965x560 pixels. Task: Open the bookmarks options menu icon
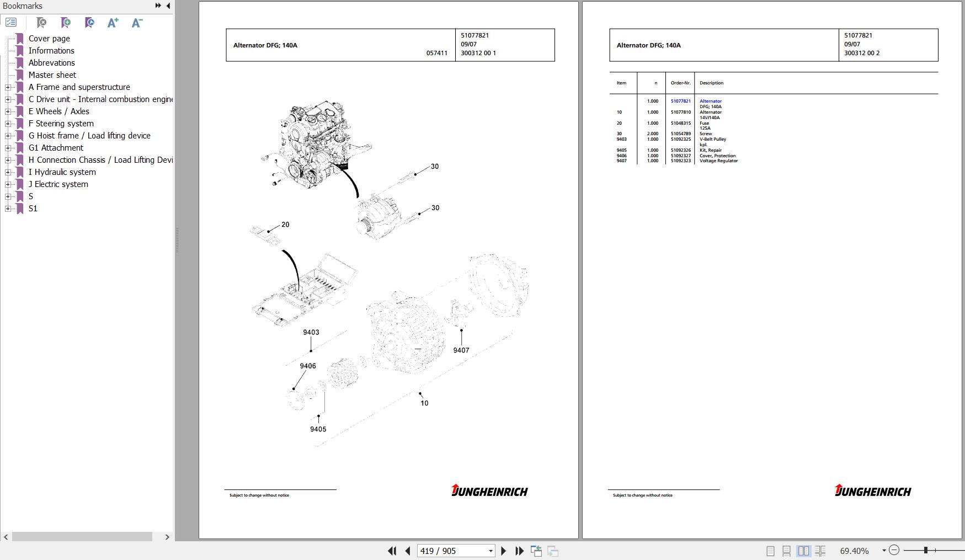(11, 23)
